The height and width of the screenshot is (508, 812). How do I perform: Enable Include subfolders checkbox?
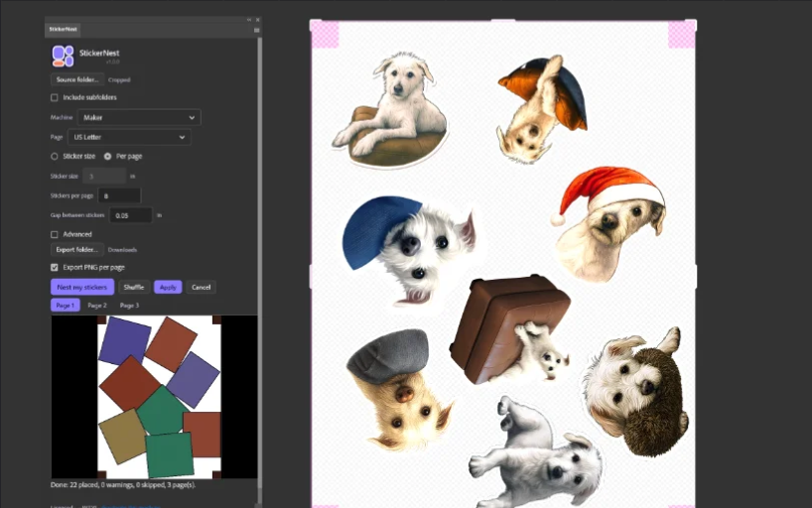click(x=55, y=97)
